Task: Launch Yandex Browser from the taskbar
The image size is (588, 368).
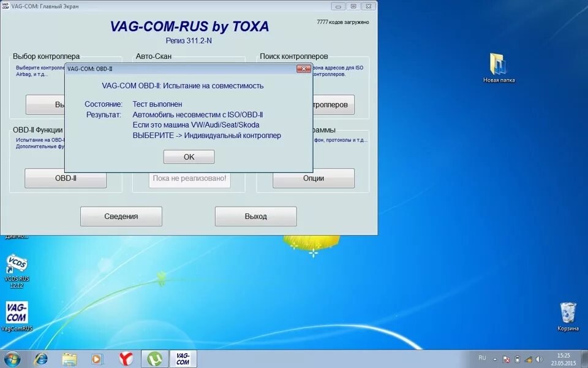Action: 126,359
